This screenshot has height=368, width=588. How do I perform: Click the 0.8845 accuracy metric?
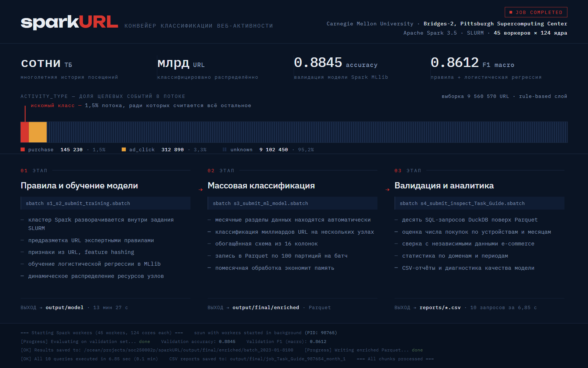336,63
